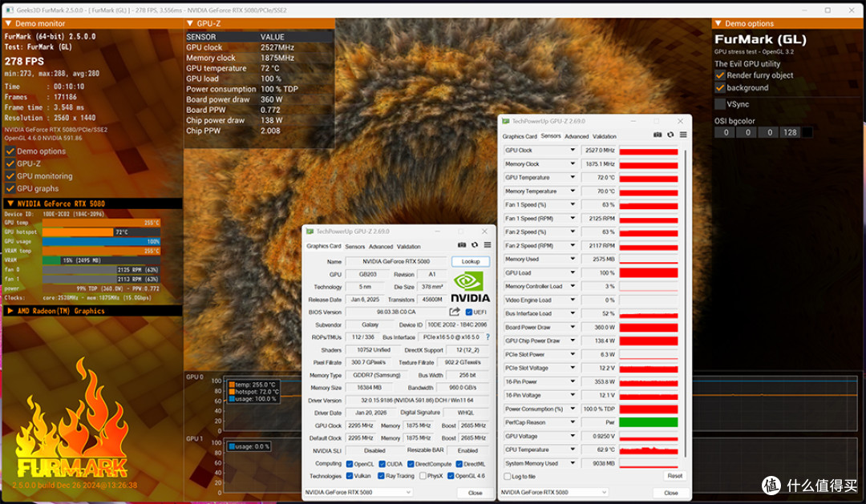Viewport: 866px width, 504px height.
Task: Click OSI bgcolor black preview swatch
Action: pyautogui.click(x=807, y=132)
